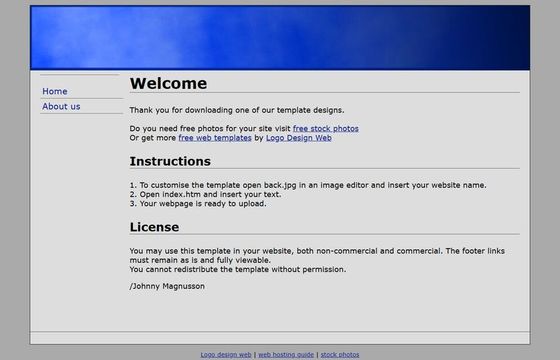Follow the footer stock photos link
This screenshot has height=360, width=560.
[x=340, y=355]
